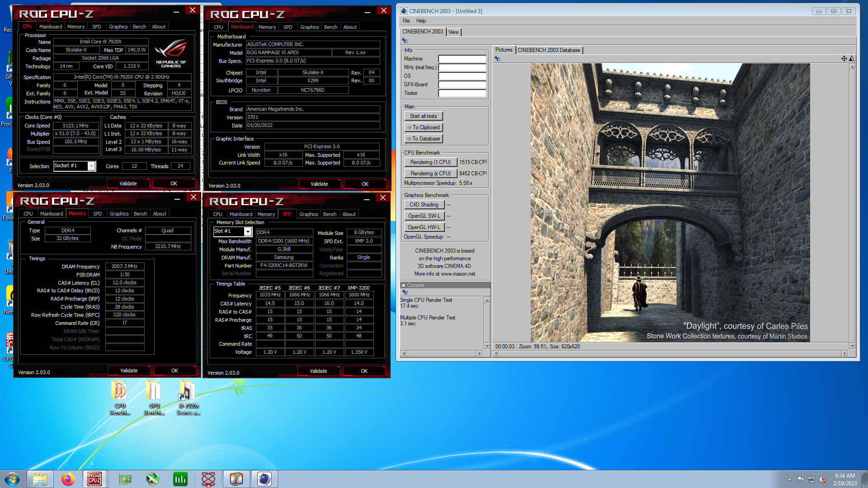The image size is (868, 488).
Task: Open the Help menu in CINEBENCH
Action: tap(421, 21)
